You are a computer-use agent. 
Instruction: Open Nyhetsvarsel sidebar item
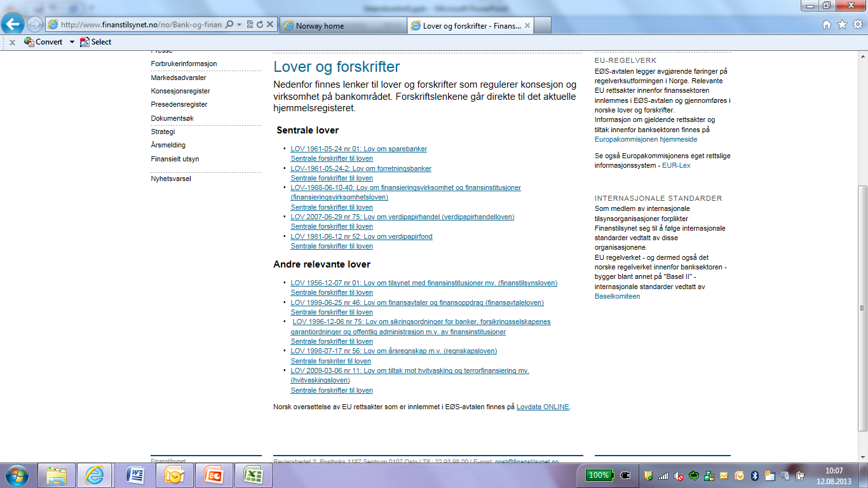pyautogui.click(x=171, y=179)
